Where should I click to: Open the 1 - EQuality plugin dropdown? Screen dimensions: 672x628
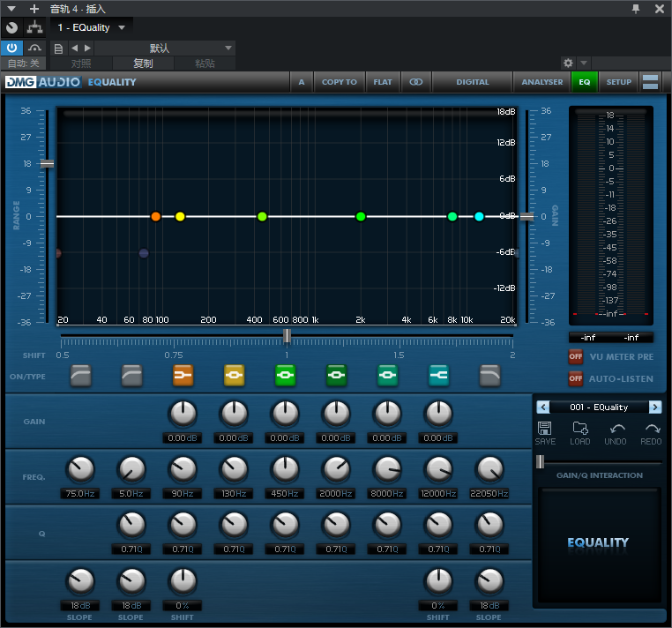(92, 27)
